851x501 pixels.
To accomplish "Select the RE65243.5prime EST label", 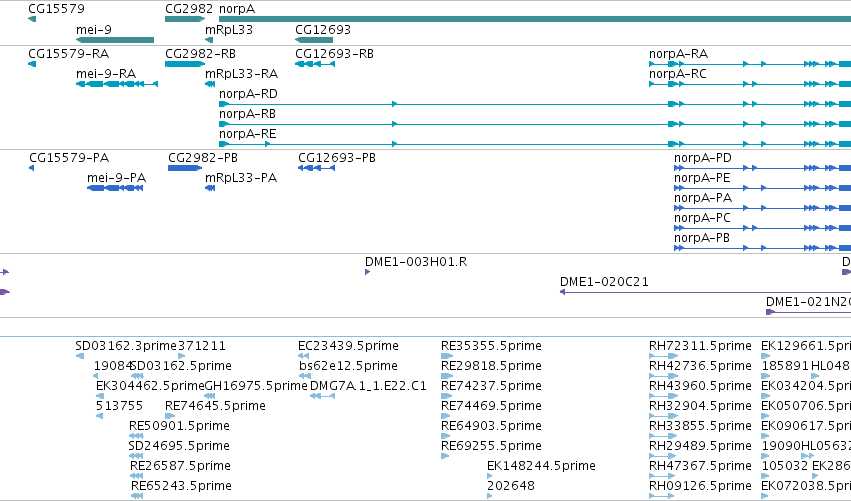I will 181,486.
